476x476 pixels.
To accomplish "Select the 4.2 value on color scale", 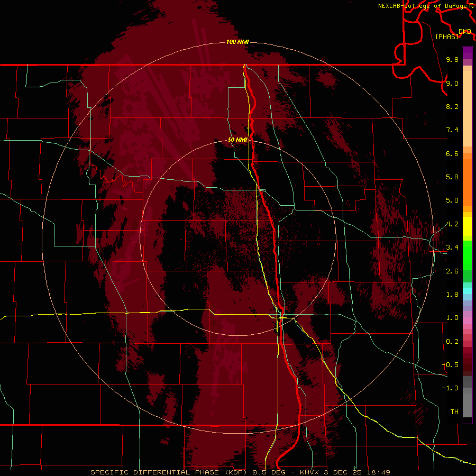I will point(452,224).
